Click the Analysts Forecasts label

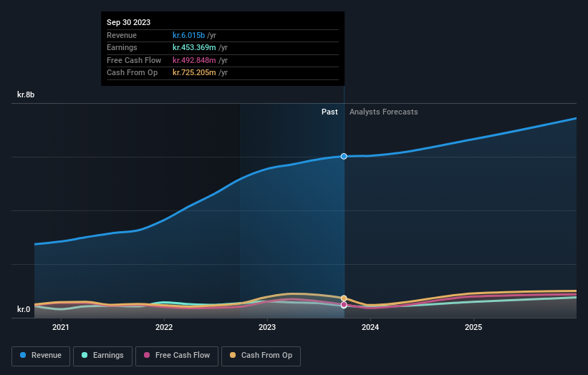[x=384, y=112]
